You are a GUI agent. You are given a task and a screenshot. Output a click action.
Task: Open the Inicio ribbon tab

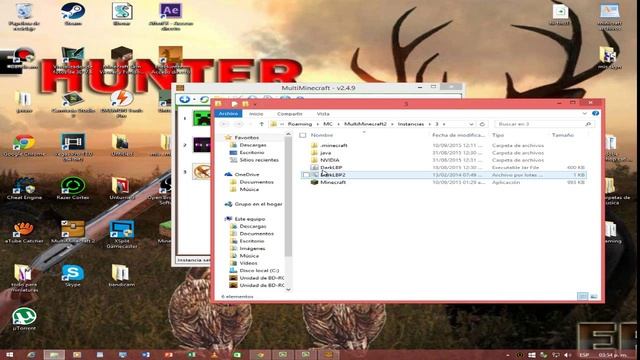tap(256, 113)
